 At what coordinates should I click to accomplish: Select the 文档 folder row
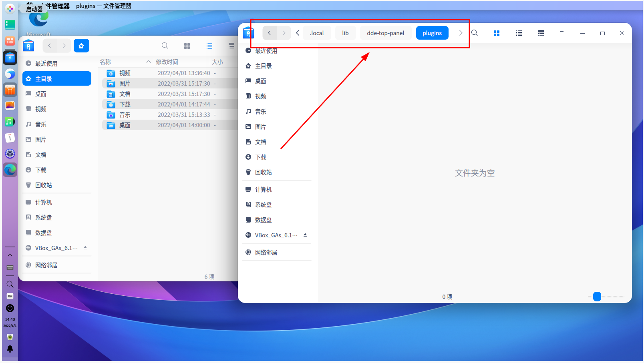170,94
